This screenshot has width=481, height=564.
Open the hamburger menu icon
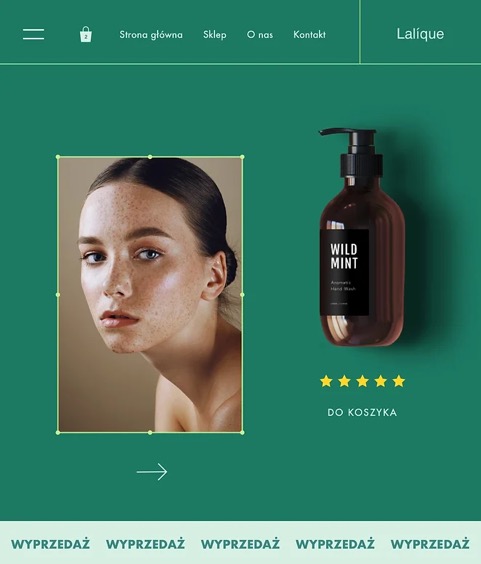pyautogui.click(x=33, y=34)
